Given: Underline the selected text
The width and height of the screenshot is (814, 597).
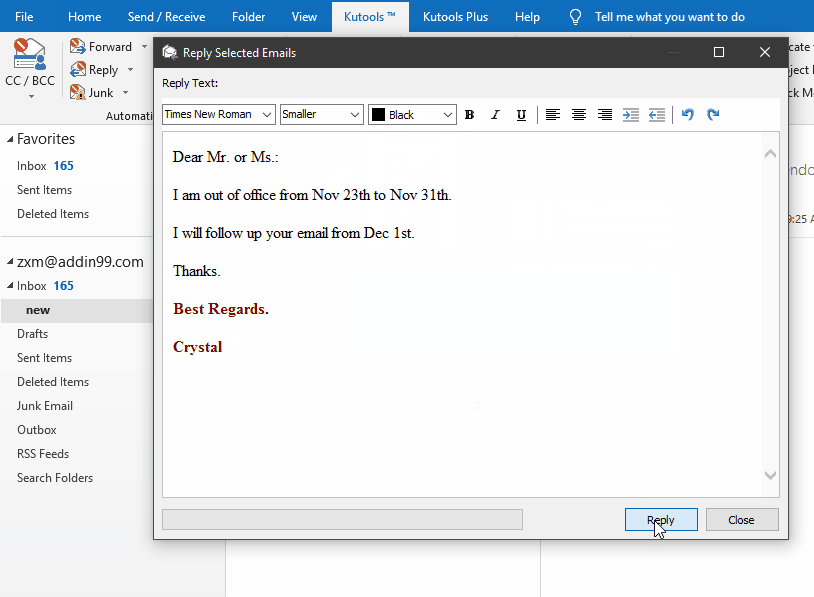Looking at the screenshot, I should (521, 114).
